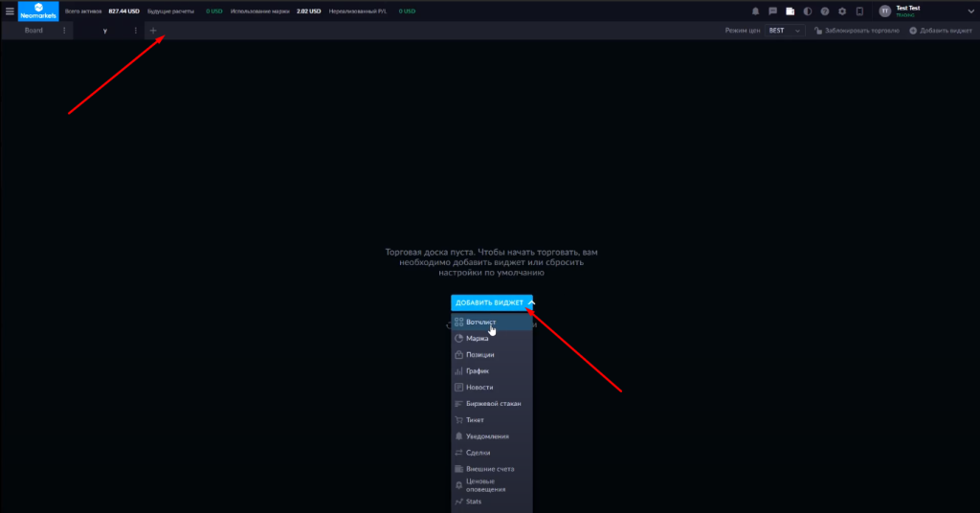Expand the Test Test account chevron
The image size is (980, 513).
point(971,11)
